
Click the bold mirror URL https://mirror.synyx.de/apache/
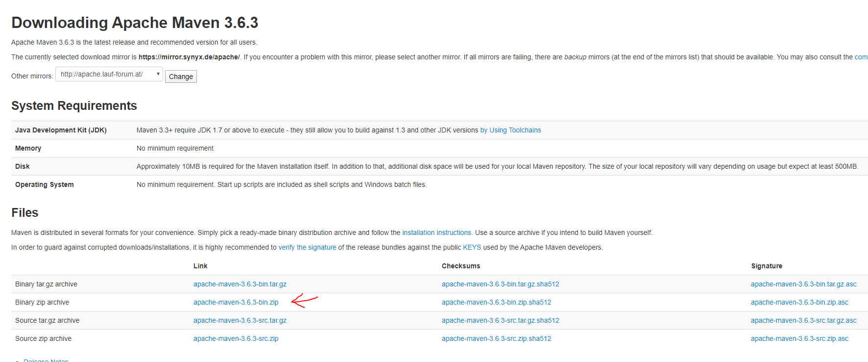click(189, 57)
